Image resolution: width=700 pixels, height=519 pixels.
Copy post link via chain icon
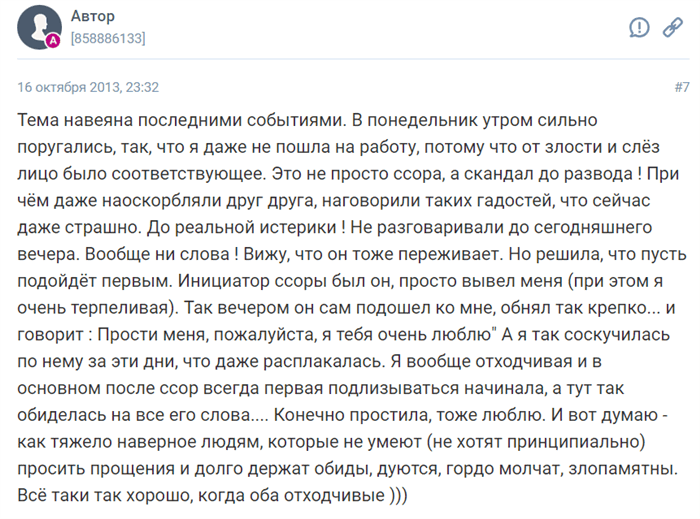click(672, 27)
